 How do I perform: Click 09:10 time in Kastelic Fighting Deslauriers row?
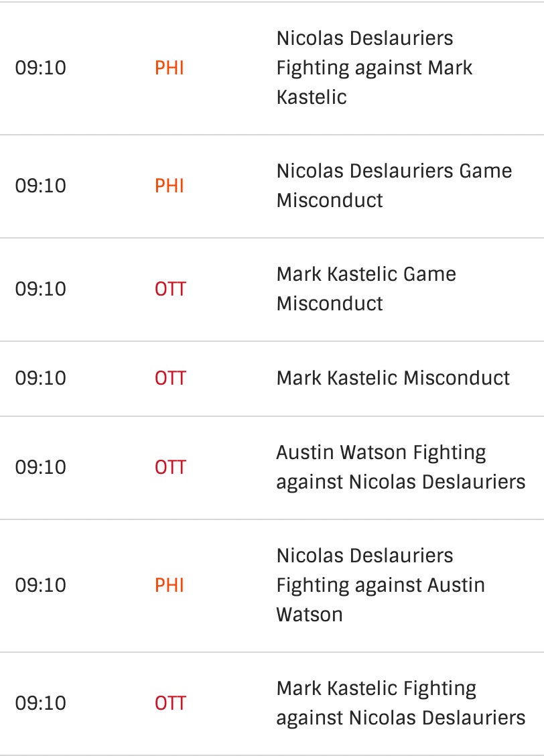pos(41,703)
